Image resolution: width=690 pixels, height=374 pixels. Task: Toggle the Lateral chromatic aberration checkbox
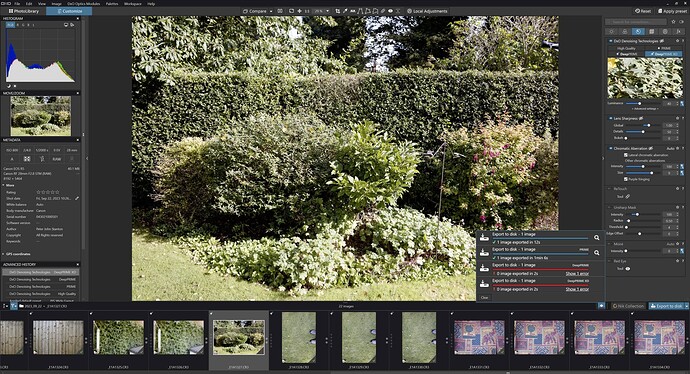click(x=626, y=155)
